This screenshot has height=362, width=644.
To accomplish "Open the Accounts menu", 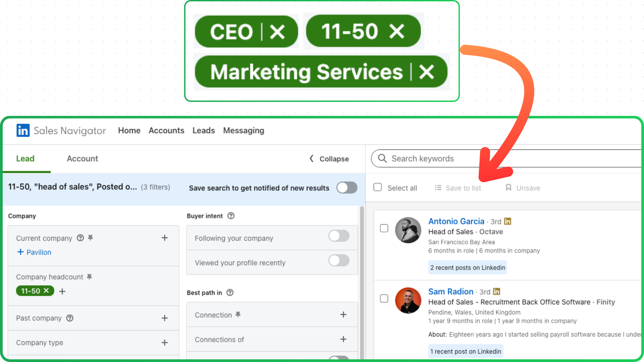I will pos(166,130).
